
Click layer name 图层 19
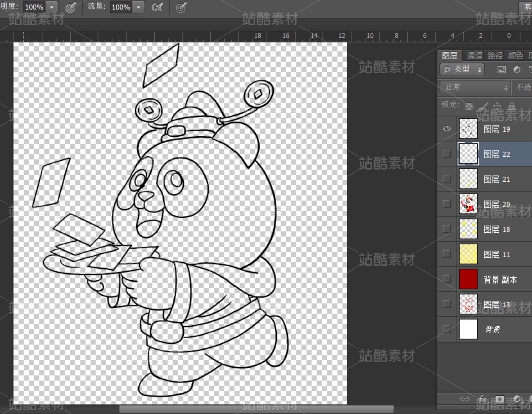point(497,129)
